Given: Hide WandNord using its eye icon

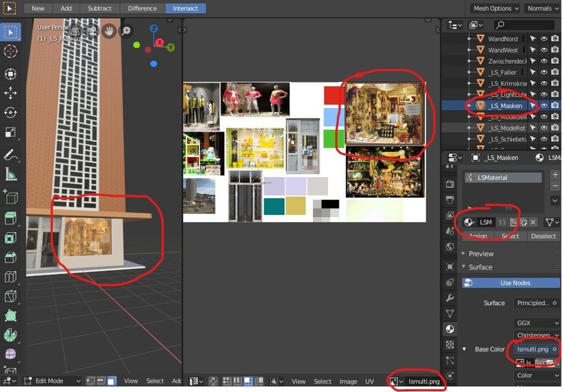Looking at the screenshot, I should [x=543, y=38].
